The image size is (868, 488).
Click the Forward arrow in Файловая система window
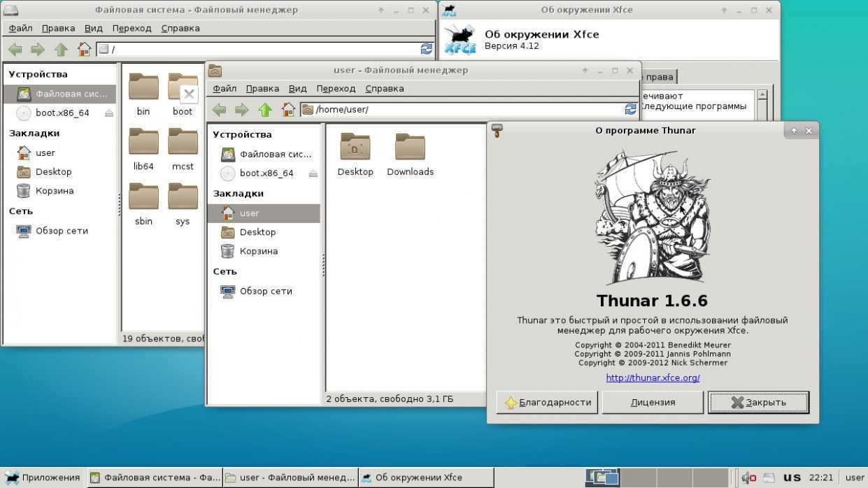point(38,49)
